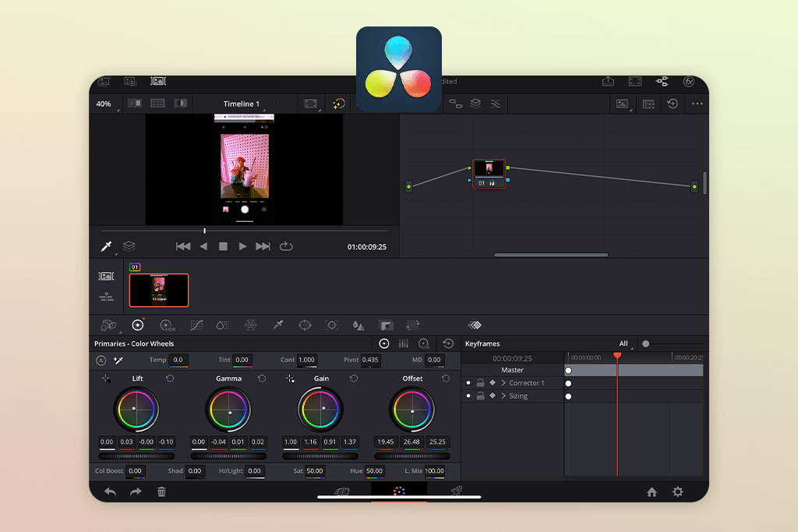This screenshot has width=798, height=532.
Task: Open the Qualifier eyedropper palette
Action: (278, 325)
